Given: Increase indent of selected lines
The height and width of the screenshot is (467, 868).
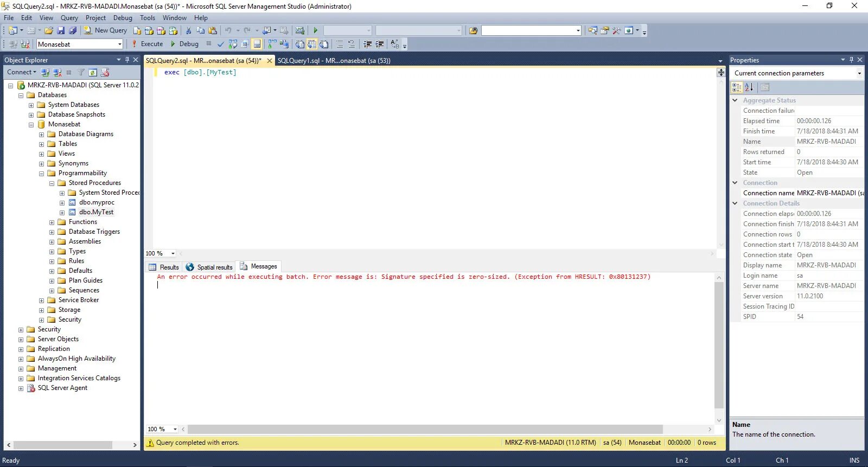Looking at the screenshot, I should [x=380, y=44].
